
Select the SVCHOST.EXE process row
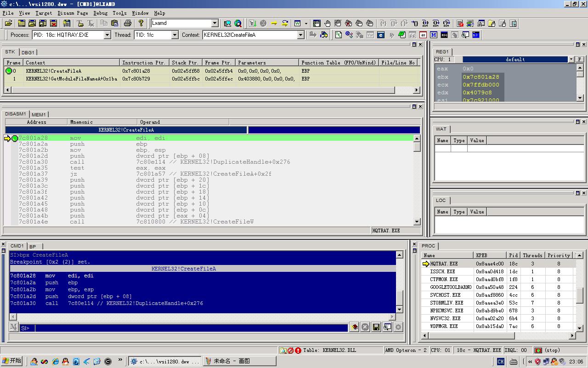[498, 295]
